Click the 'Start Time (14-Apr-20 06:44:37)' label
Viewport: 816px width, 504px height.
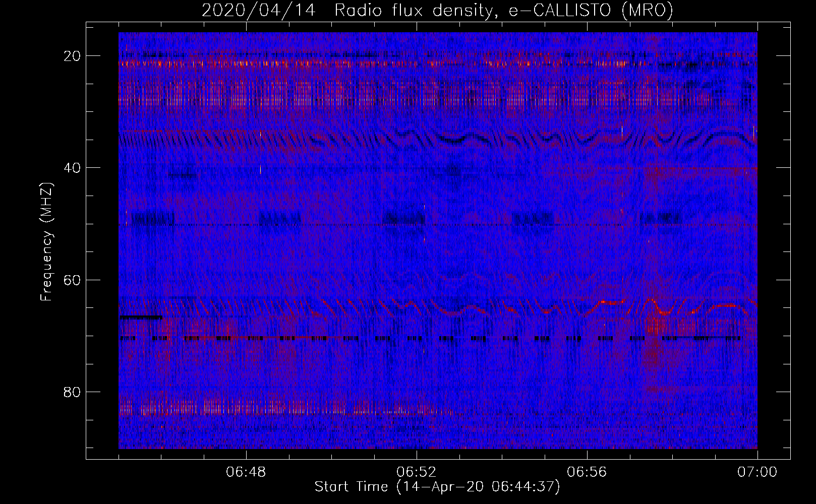437,487
